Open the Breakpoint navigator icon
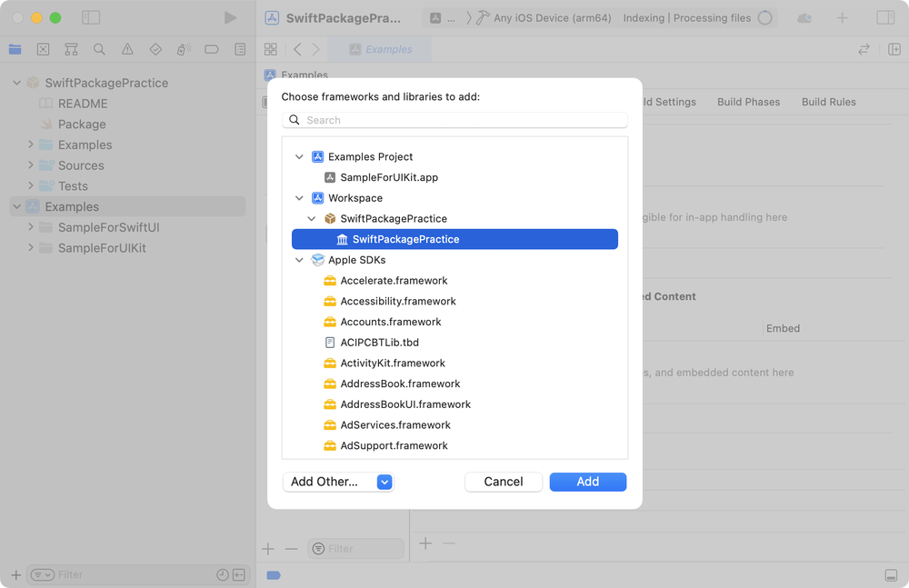This screenshot has width=909, height=588. pyautogui.click(x=212, y=50)
